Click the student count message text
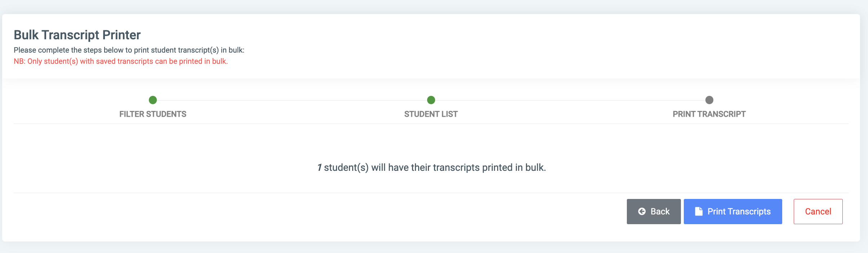 [x=431, y=167]
